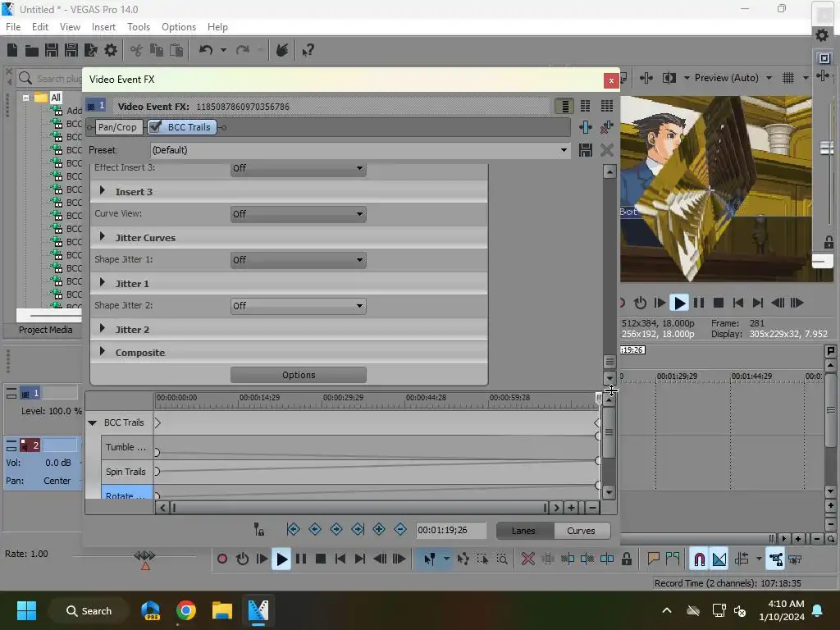Click the Create Keyframe plus diamond
The width and height of the screenshot is (840, 630).
[379, 530]
